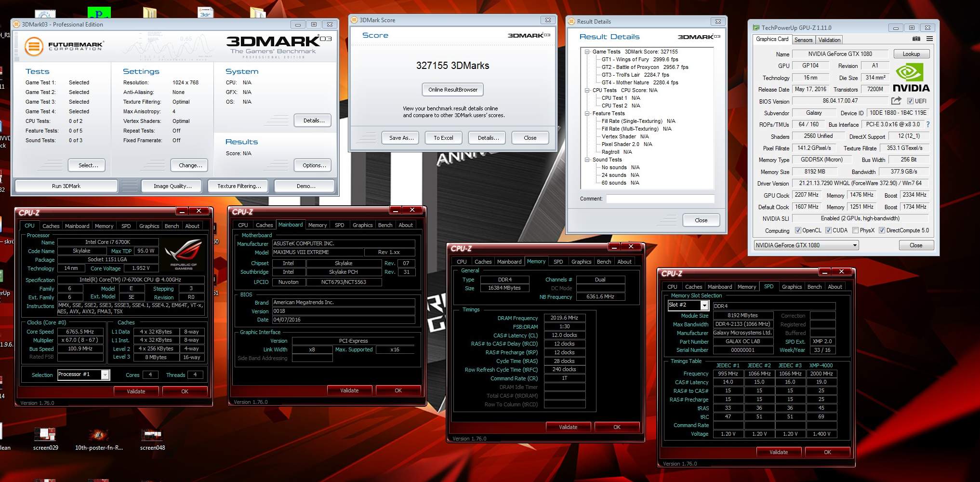Viewport: 980px width, 482px height.
Task: Toggle the OpenCL checkbox
Action: [798, 230]
